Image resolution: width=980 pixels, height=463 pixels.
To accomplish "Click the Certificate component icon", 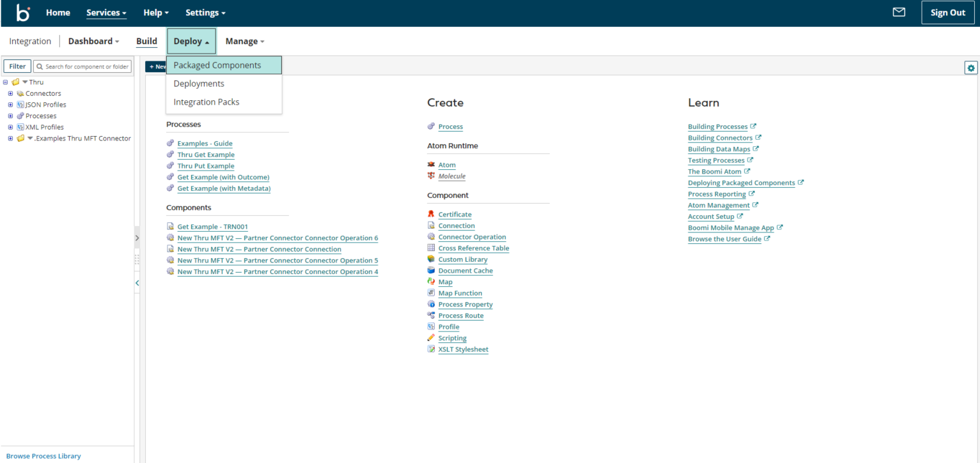I will tap(432, 215).
